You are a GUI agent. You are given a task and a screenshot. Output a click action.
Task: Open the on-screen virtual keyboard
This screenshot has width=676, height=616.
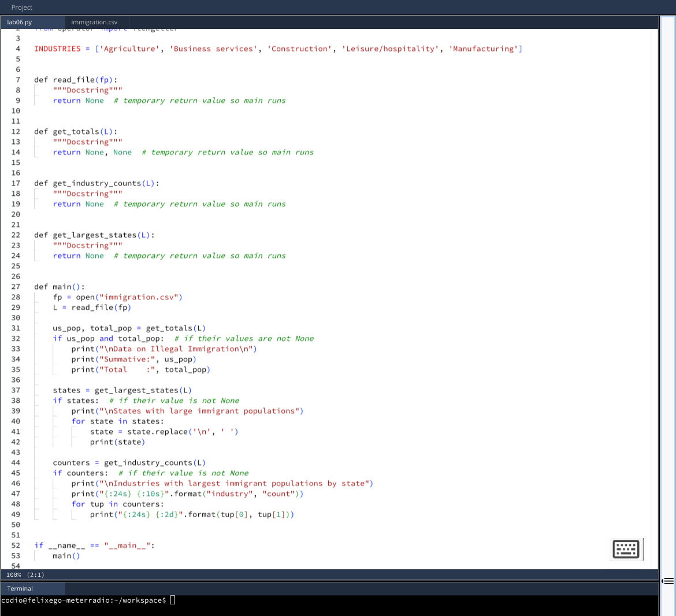[626, 549]
